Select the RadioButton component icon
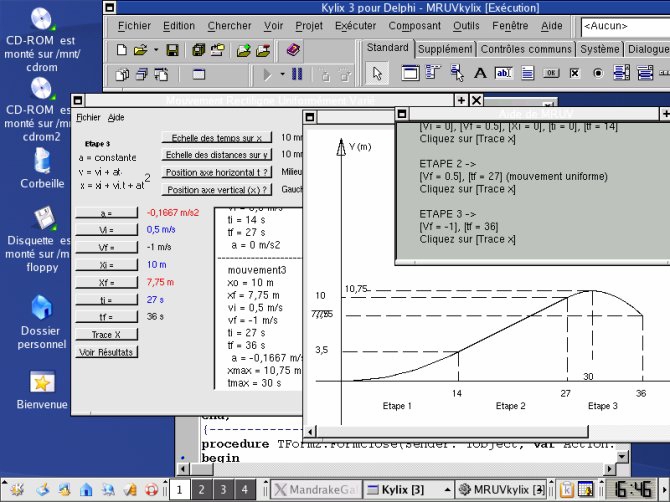The height and width of the screenshot is (502, 670). point(598,73)
